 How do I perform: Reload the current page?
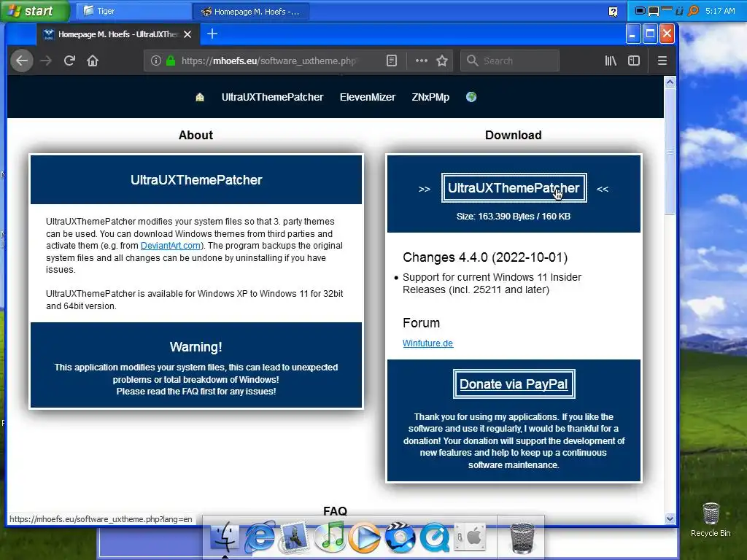coord(69,61)
